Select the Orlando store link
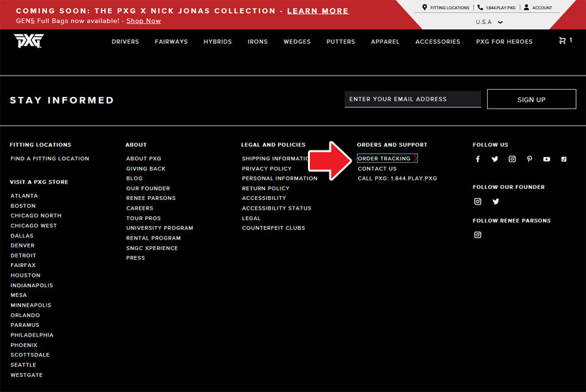 click(x=25, y=315)
